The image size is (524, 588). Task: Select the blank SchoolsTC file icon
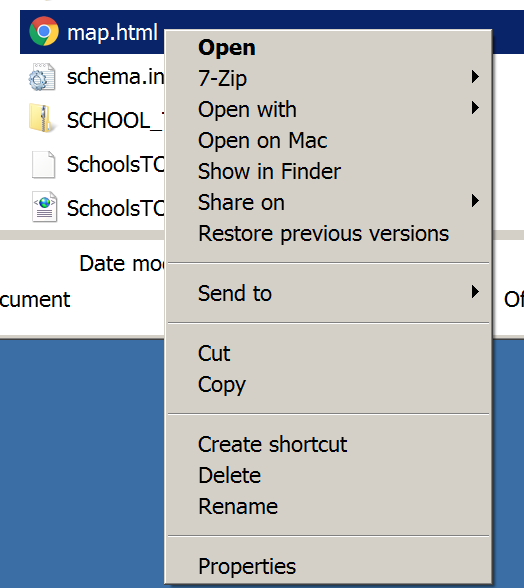coord(44,165)
